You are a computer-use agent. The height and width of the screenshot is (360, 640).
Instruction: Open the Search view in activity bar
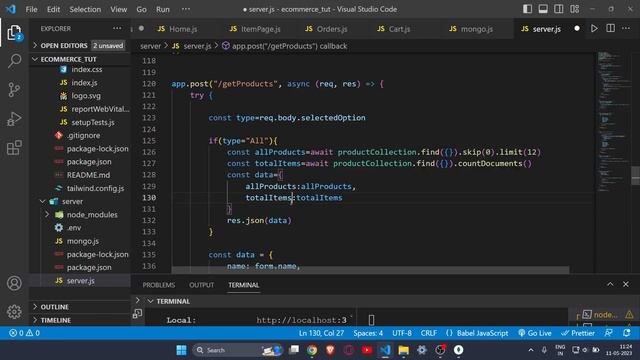click(14, 61)
